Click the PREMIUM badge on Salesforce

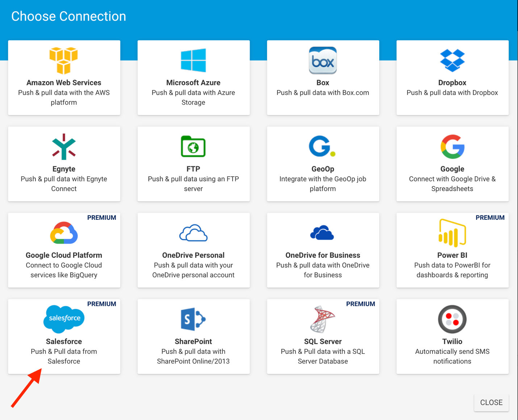(x=102, y=304)
